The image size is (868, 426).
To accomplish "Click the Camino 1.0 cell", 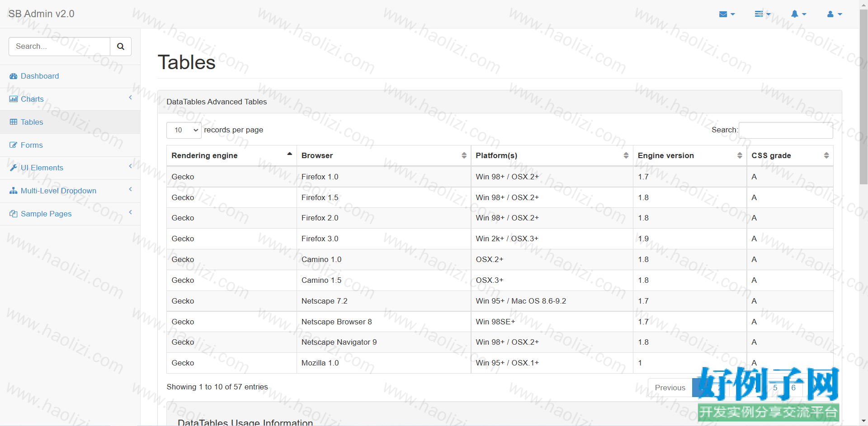I will [x=384, y=260].
